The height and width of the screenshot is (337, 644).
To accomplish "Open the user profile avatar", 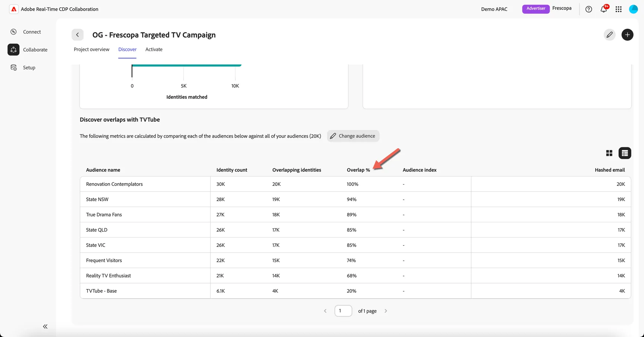I will 634,9.
